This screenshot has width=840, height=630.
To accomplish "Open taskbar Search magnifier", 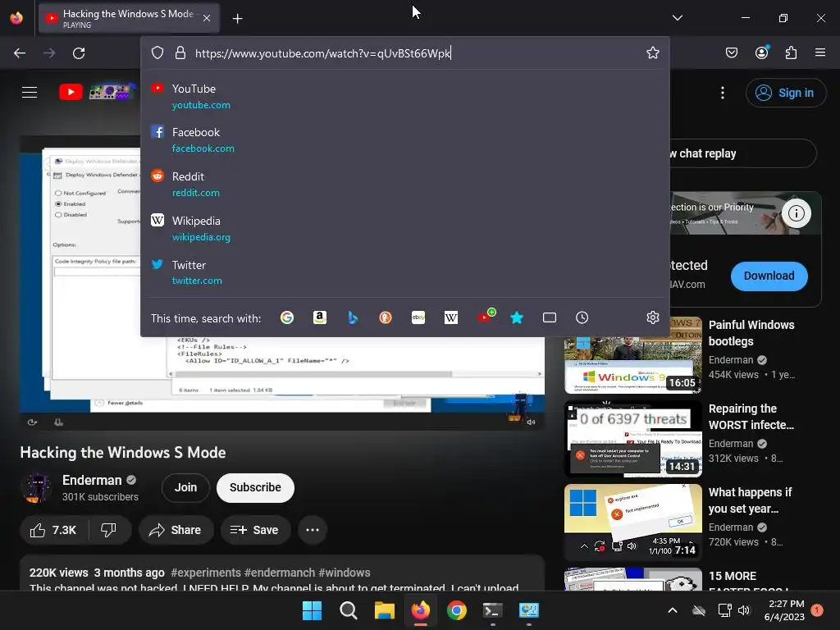I will 348,610.
